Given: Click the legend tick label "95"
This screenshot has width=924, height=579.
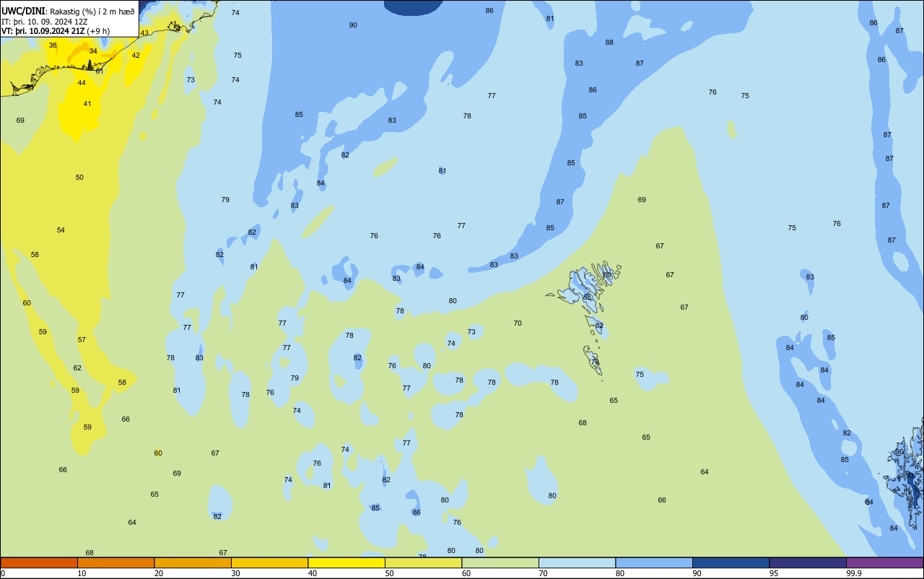Looking at the screenshot, I should coord(774,573).
